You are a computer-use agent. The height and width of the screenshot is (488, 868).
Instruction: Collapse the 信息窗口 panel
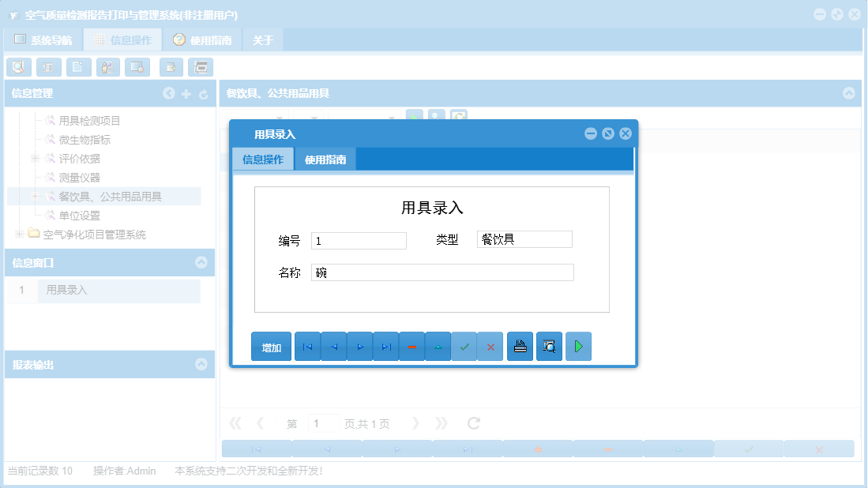[x=203, y=262]
